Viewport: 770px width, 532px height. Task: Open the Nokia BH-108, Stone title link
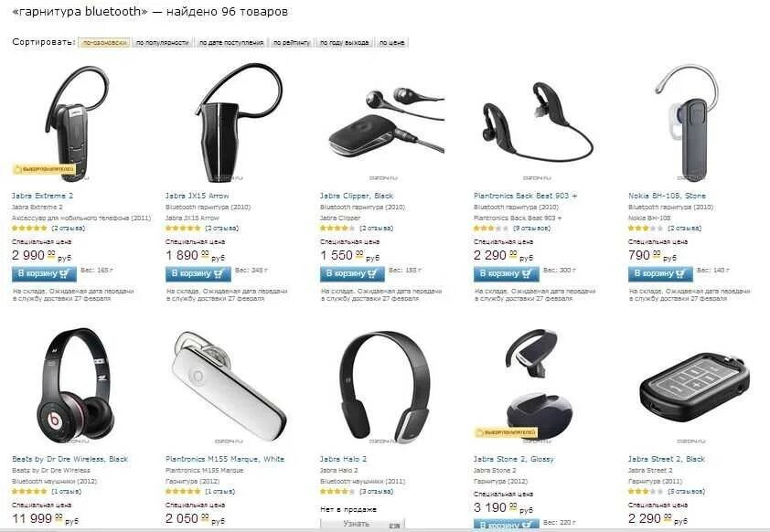coord(667,196)
